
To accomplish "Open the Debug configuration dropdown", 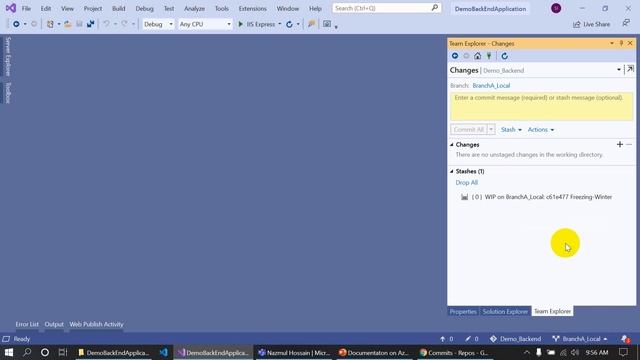I will [158, 24].
